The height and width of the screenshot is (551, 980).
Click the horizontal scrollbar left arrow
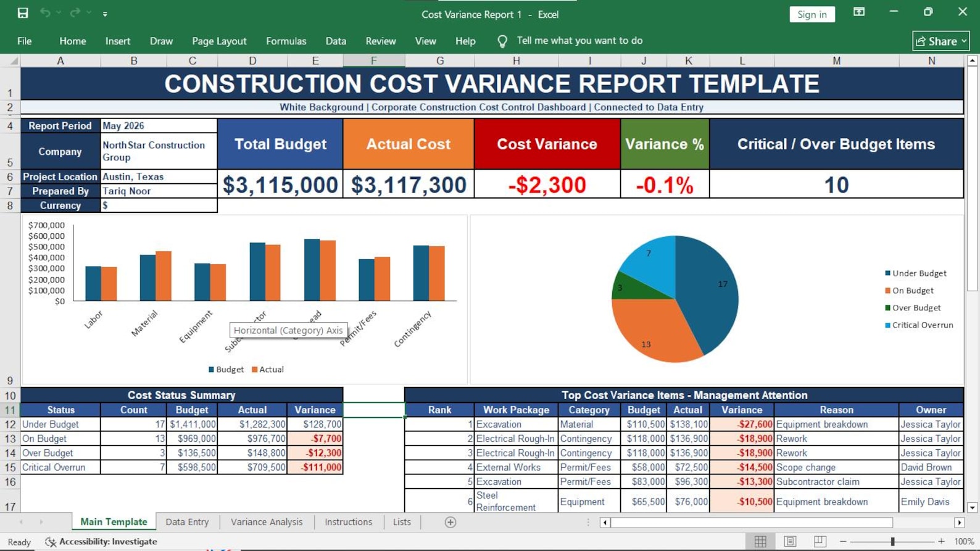pos(605,523)
